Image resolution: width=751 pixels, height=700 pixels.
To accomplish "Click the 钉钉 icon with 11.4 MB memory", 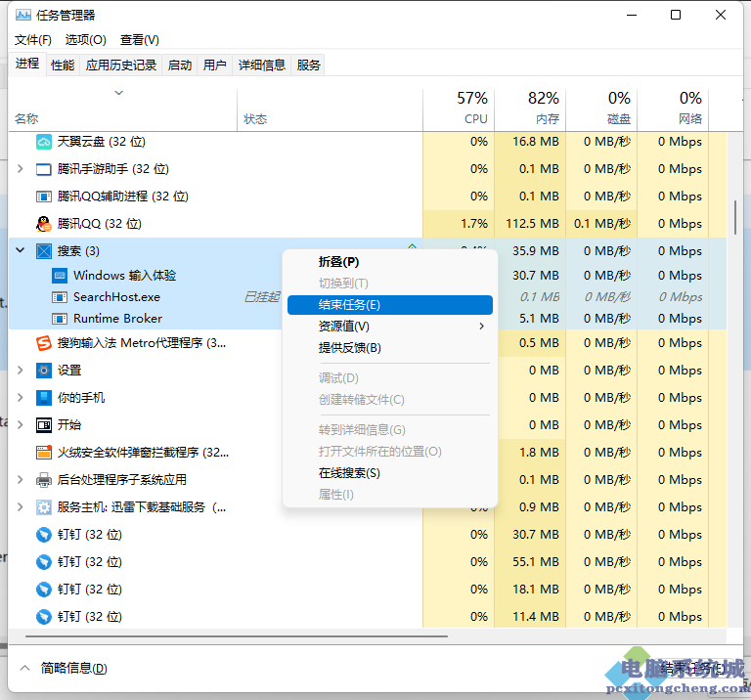I will click(44, 616).
